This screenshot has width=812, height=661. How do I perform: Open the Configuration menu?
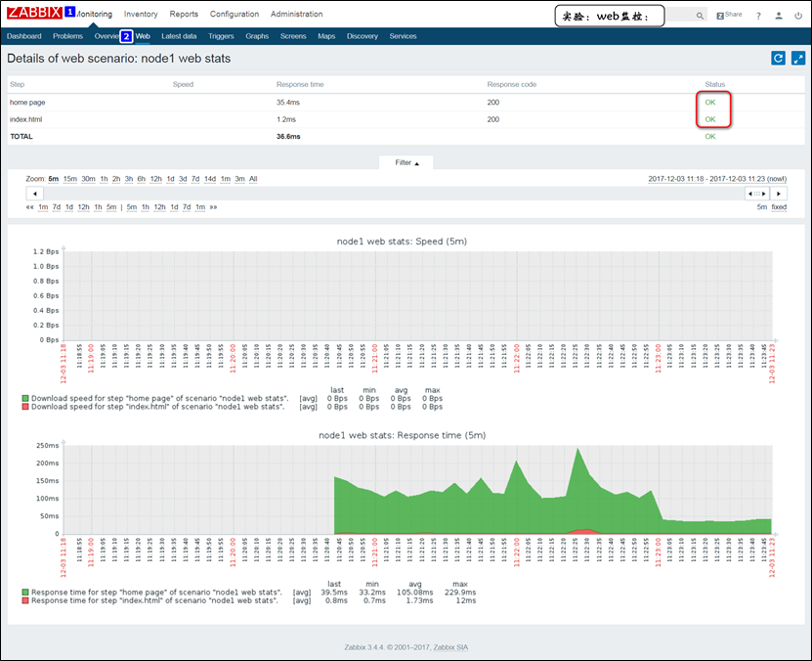click(x=235, y=14)
